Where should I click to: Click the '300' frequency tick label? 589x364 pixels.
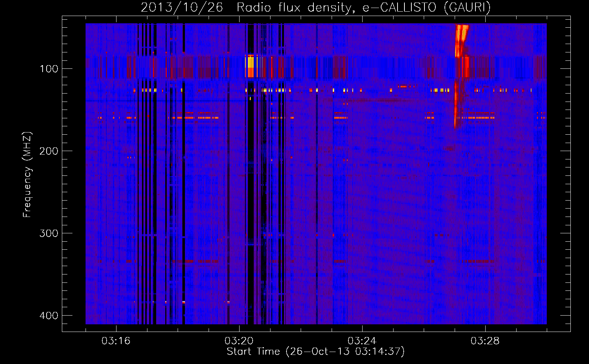(49, 233)
